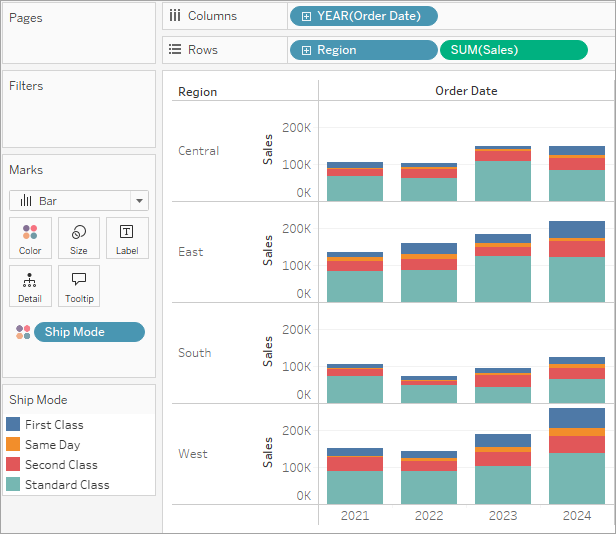Click the 2024 year axis label
616x534 pixels.
[x=577, y=516]
